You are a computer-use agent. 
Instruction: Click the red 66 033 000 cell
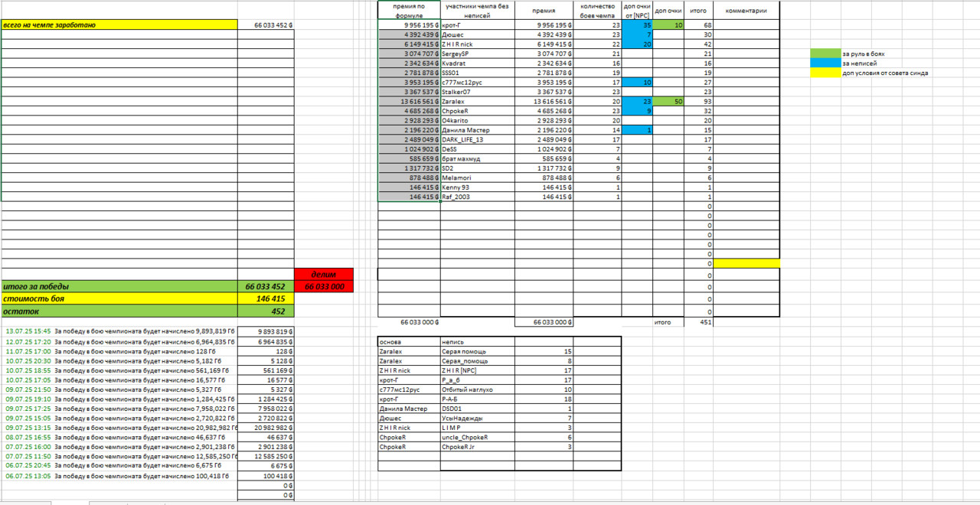(x=324, y=286)
